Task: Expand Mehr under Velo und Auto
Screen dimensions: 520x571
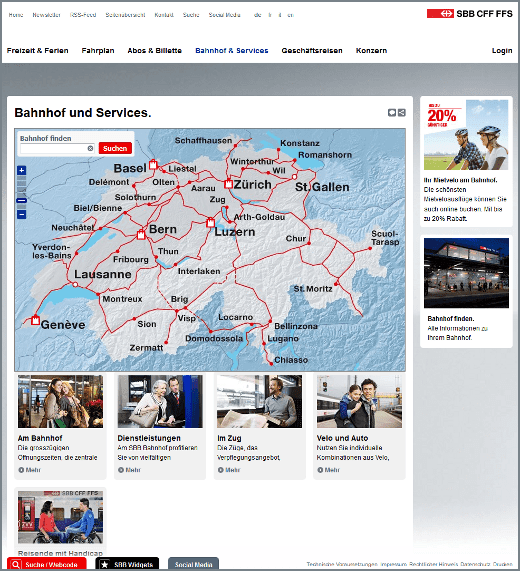Action: pos(328,470)
